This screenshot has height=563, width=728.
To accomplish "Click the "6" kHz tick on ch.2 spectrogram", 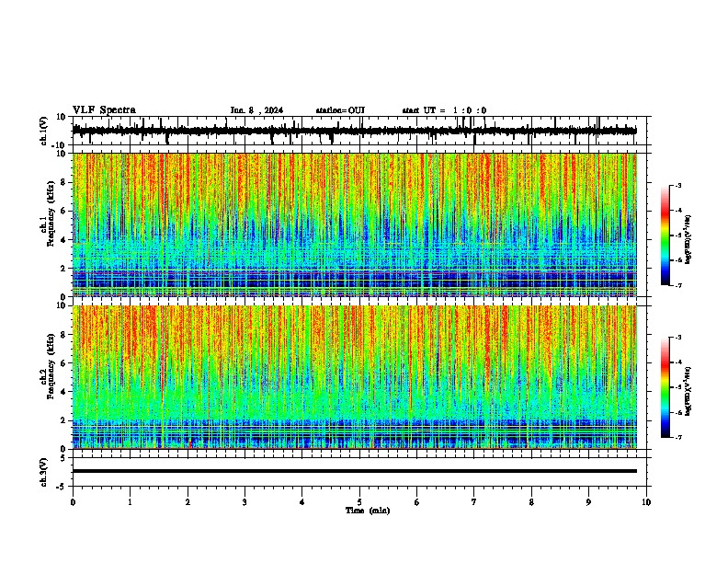I will coord(63,362).
